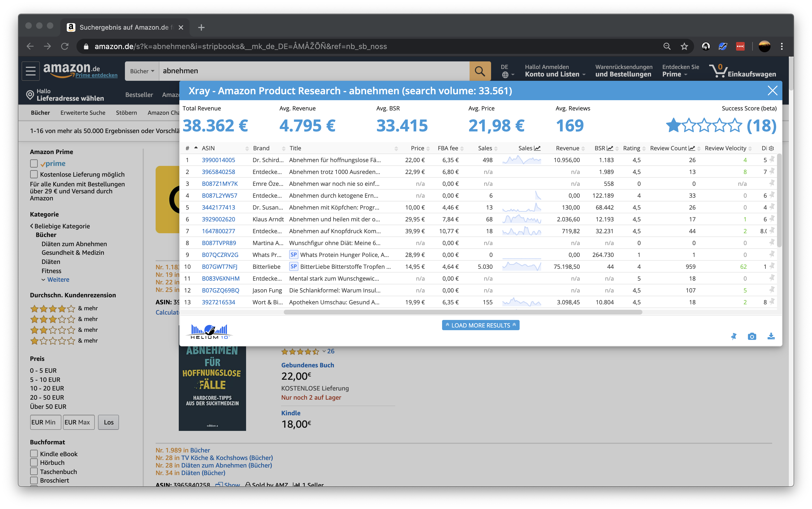Click the Xray download export icon

pyautogui.click(x=771, y=336)
